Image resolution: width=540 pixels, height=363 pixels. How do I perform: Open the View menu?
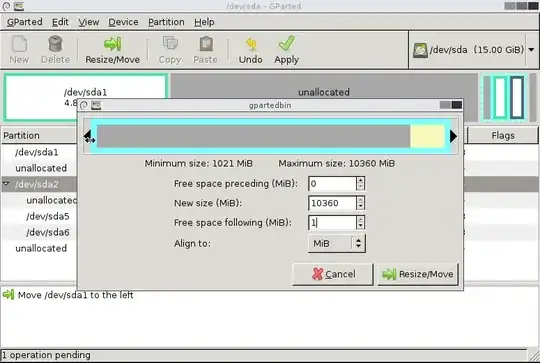[x=89, y=22]
